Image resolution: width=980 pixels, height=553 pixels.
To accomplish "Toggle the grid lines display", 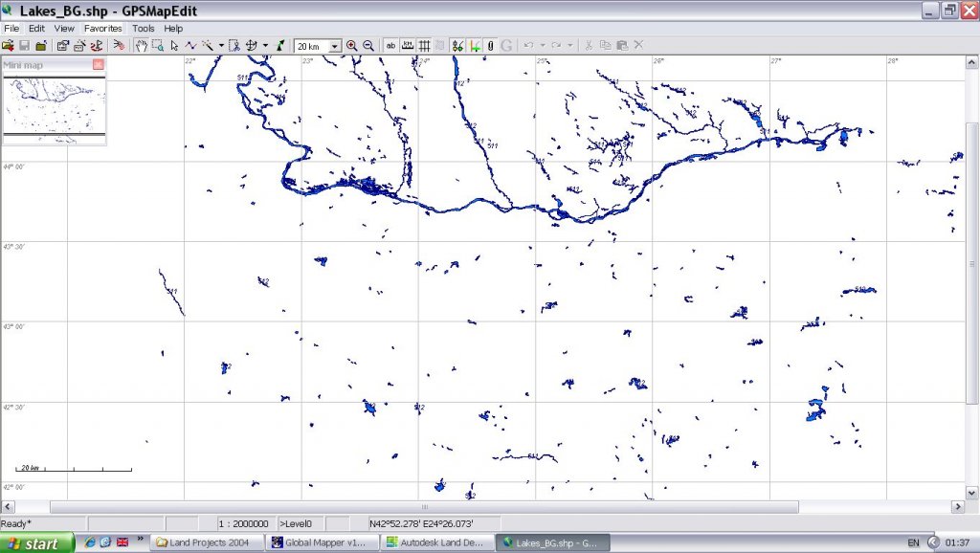I will point(425,45).
